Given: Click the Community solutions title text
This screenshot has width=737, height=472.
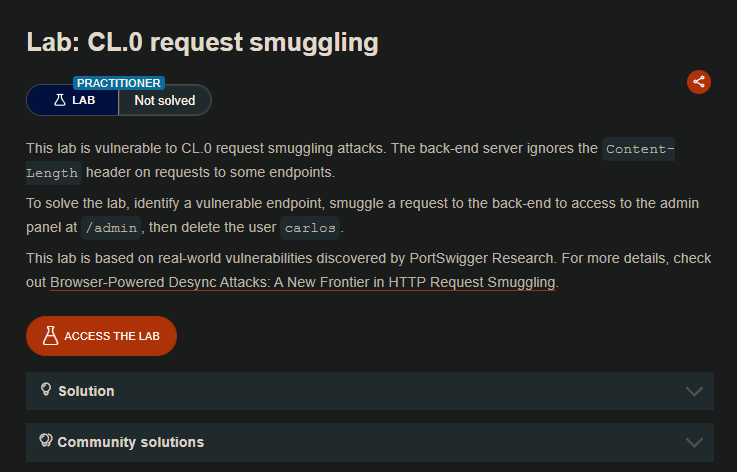Looking at the screenshot, I should pos(130,442).
